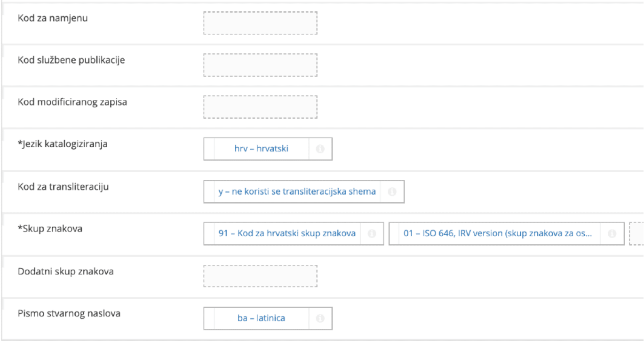
Task: Click left handle of the 01 – ISO 646 box
Action: point(394,234)
